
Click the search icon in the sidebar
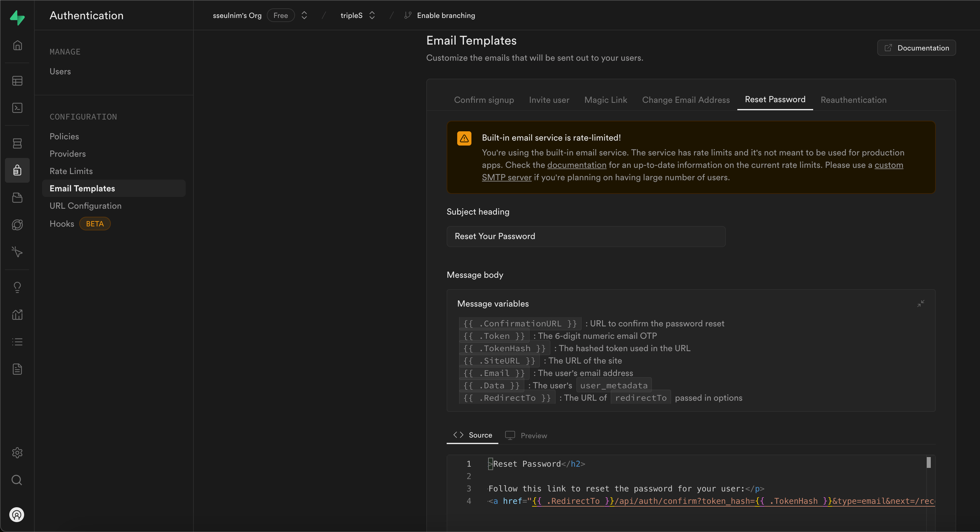coord(17,480)
